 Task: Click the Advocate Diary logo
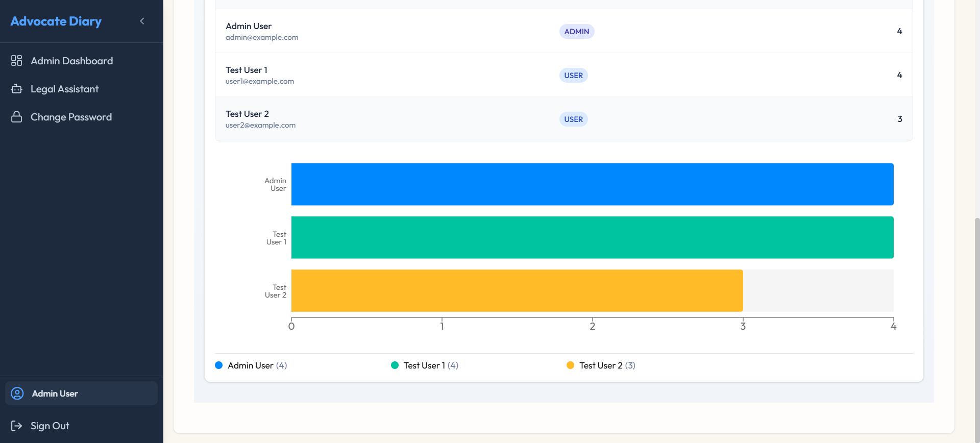(x=56, y=21)
